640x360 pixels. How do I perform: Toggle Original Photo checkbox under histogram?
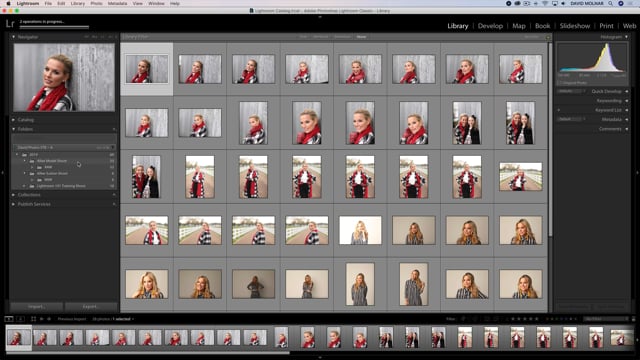pyautogui.click(x=560, y=83)
